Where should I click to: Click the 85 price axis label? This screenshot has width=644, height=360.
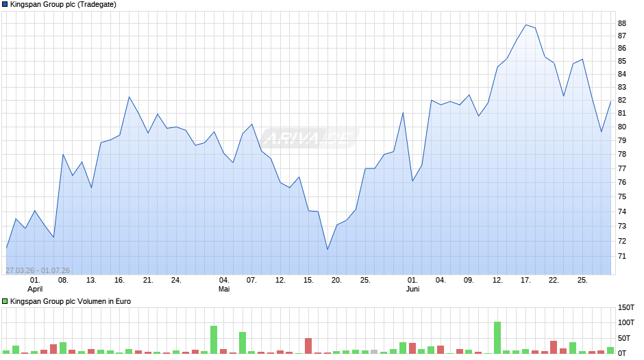(622, 61)
